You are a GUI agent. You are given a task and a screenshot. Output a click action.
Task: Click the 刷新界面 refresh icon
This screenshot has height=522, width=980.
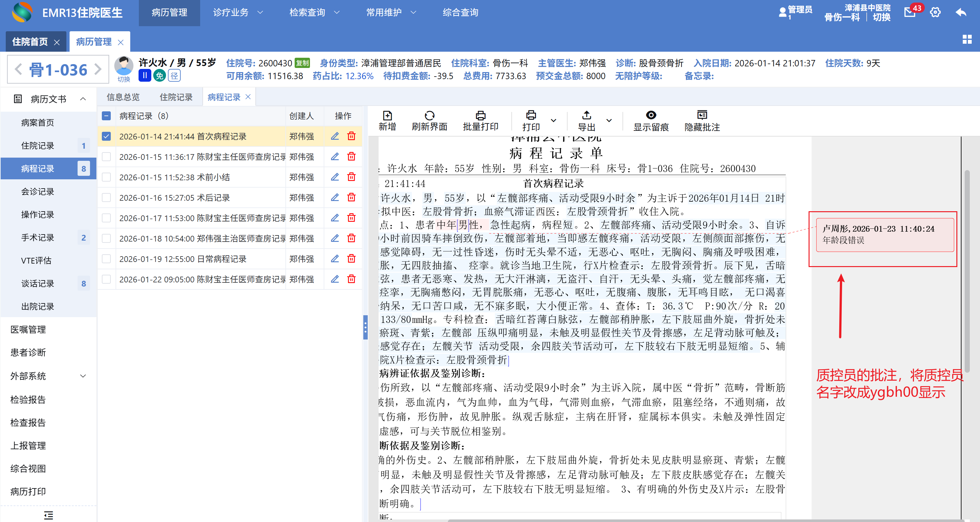click(429, 115)
